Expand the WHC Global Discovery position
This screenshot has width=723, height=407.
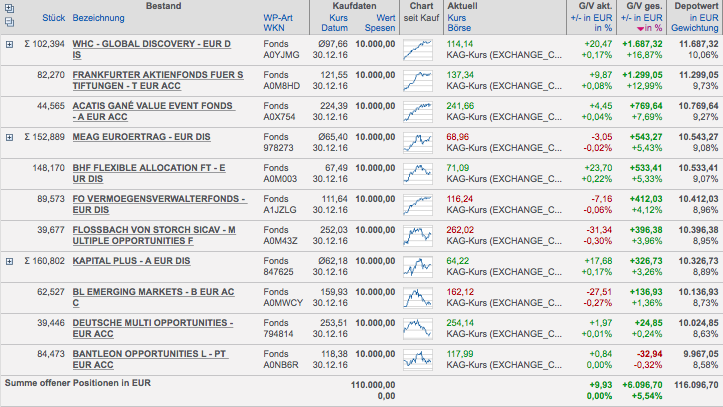tap(9, 44)
